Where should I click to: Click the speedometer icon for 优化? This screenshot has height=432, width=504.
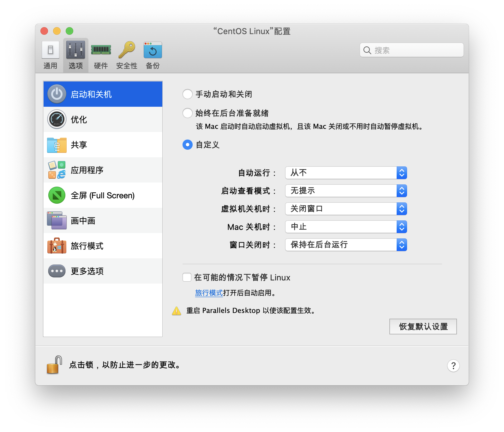pos(57,119)
